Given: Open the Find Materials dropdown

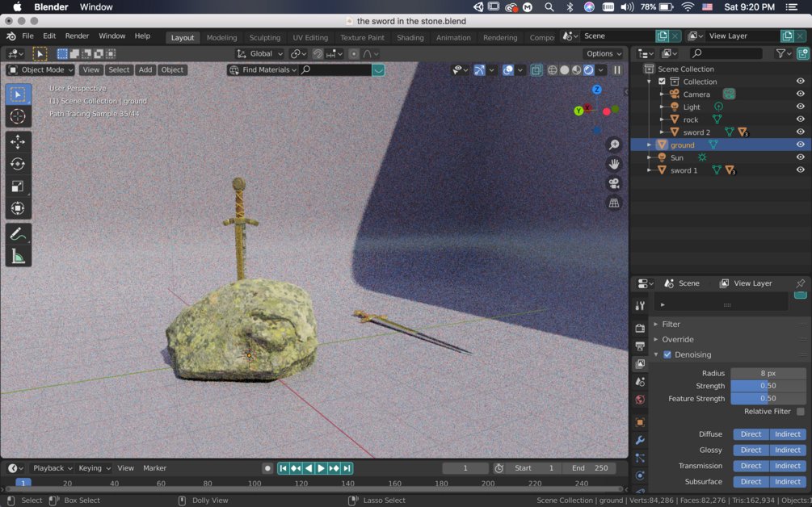Looking at the screenshot, I should (x=263, y=70).
